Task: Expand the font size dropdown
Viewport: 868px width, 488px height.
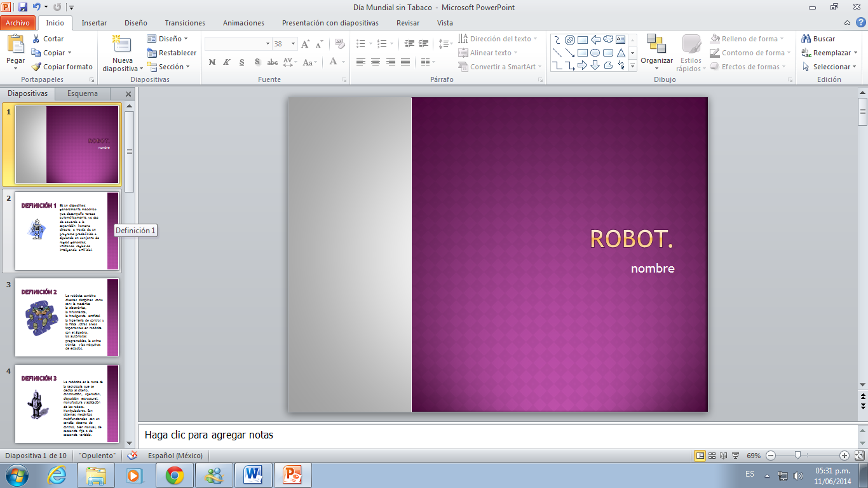Action: pyautogui.click(x=293, y=44)
